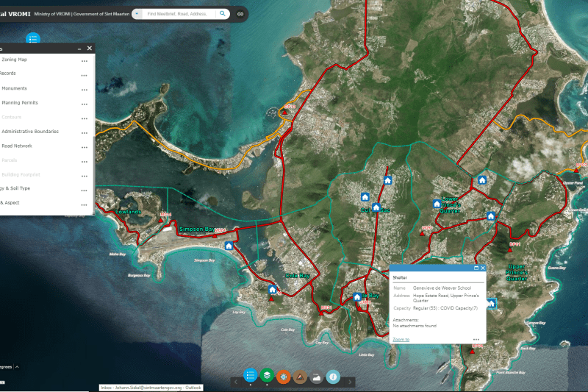
Task: Click the link icon beside the search box
Action: 240,14
